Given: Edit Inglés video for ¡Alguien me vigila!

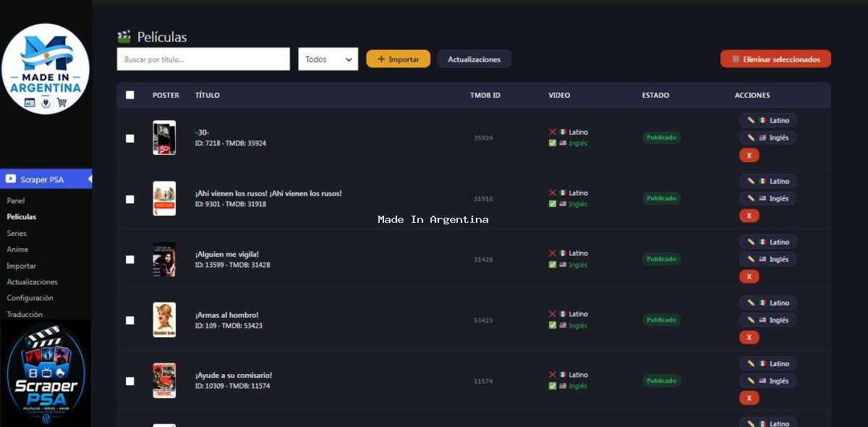Looking at the screenshot, I should pyautogui.click(x=767, y=259).
